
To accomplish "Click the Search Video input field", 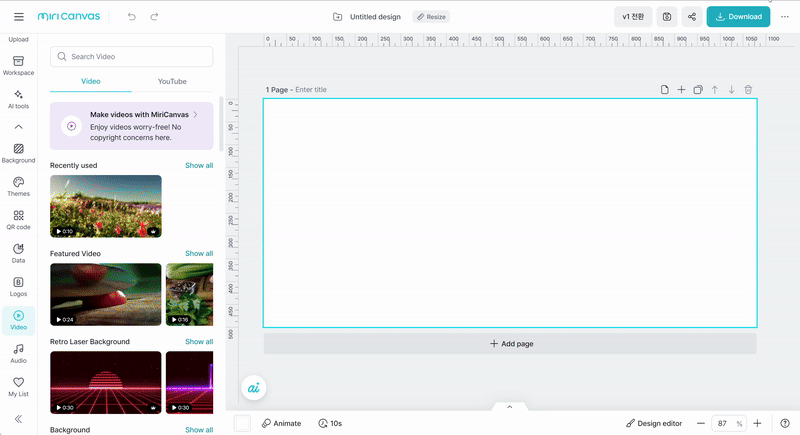I will [131, 57].
